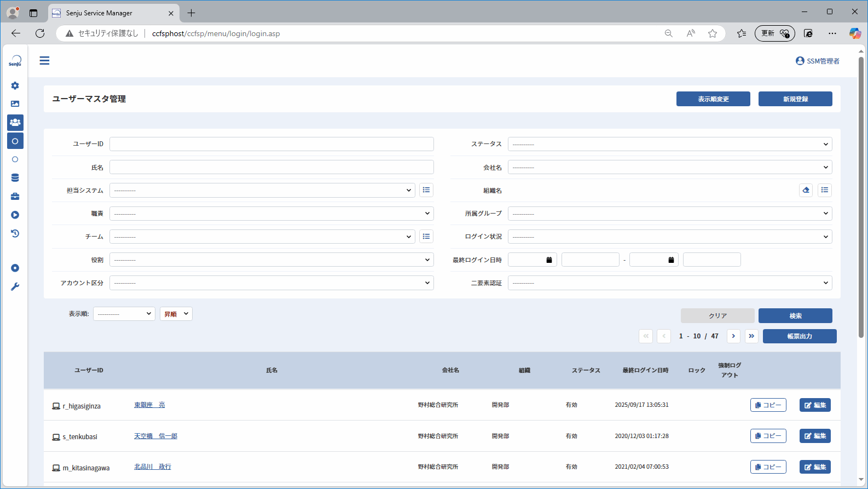Open the history sidebar icon
Viewport: 868px width, 489px height.
15,233
